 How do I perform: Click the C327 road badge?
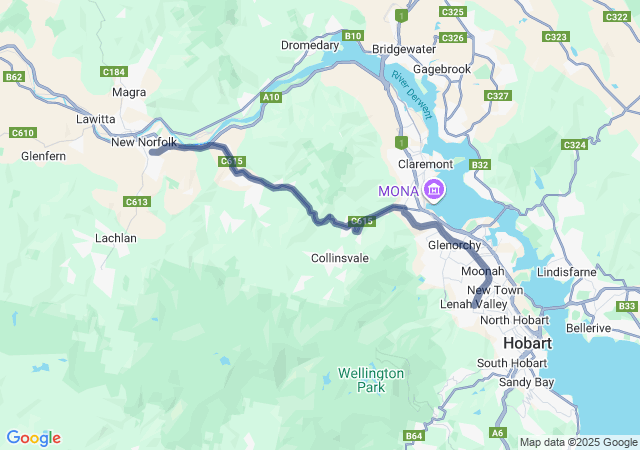pos(498,96)
